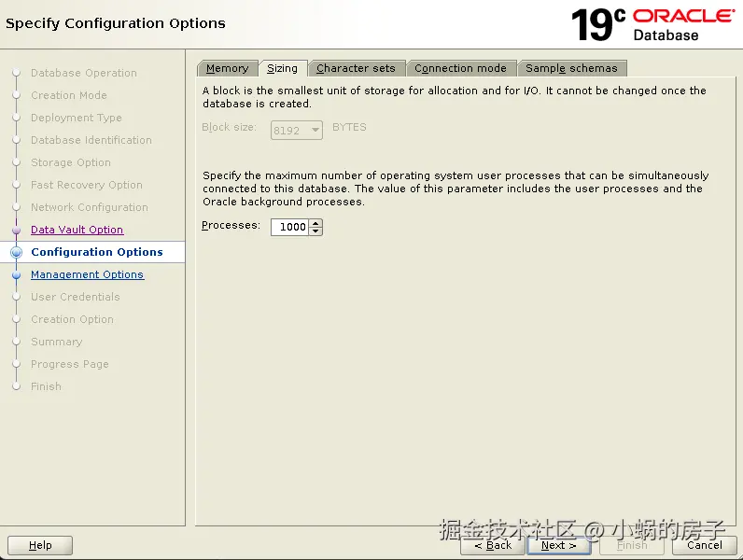This screenshot has width=743, height=560.
Task: Click the Data Vault Option step bullet
Action: [16, 231]
